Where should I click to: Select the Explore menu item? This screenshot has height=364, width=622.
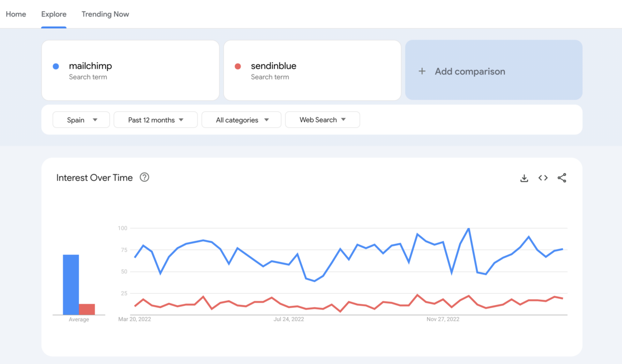pos(53,14)
